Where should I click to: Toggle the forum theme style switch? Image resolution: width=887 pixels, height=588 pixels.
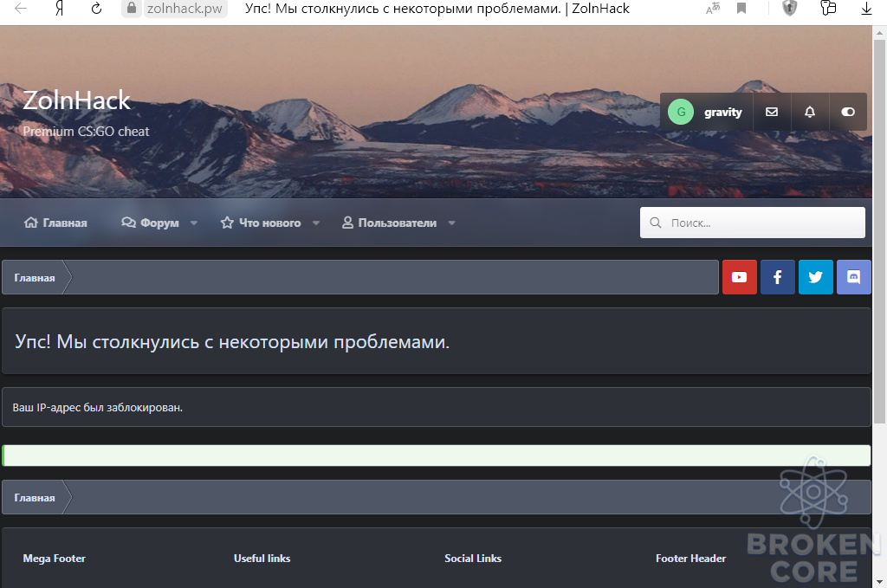[848, 112]
